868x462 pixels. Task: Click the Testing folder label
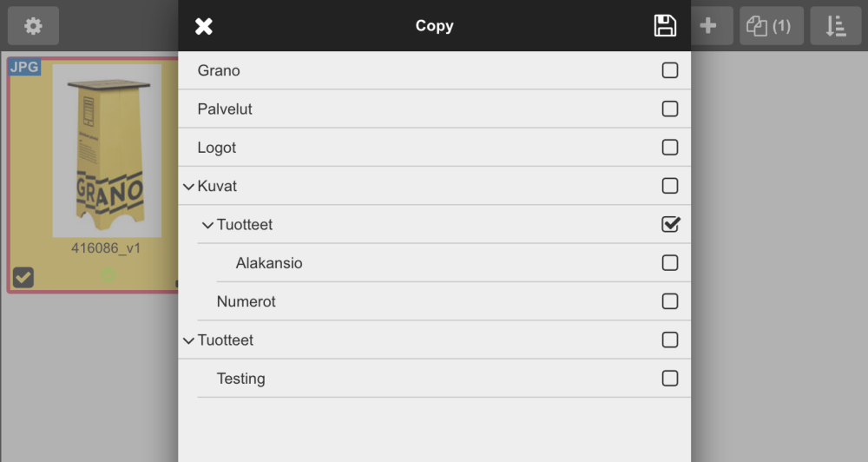click(x=241, y=379)
